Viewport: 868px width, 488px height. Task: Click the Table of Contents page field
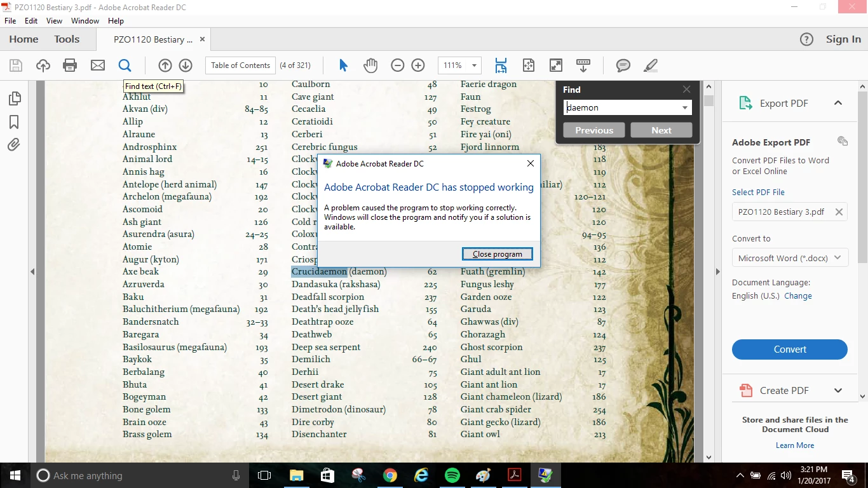pyautogui.click(x=240, y=65)
